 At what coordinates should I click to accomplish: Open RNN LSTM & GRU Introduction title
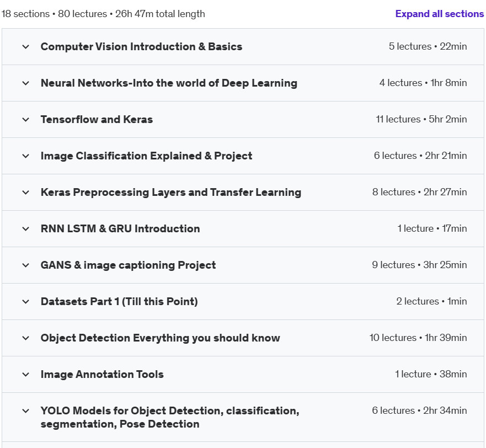(x=120, y=229)
